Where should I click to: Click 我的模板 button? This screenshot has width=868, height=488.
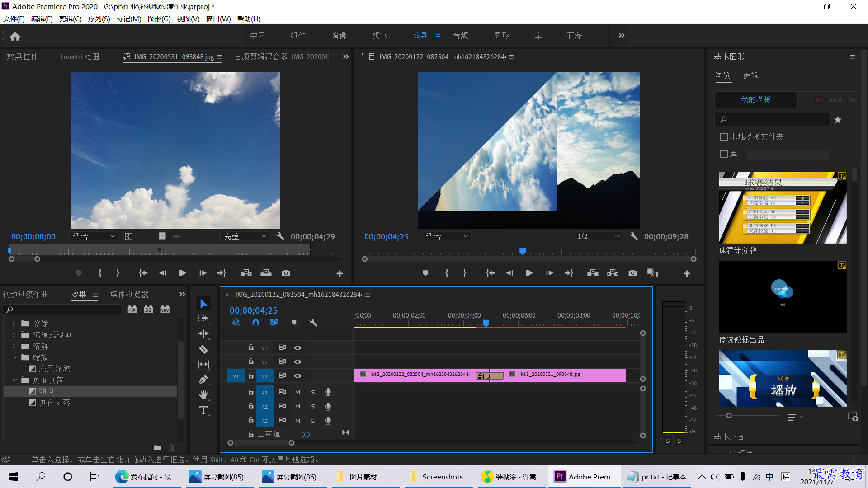[756, 99]
